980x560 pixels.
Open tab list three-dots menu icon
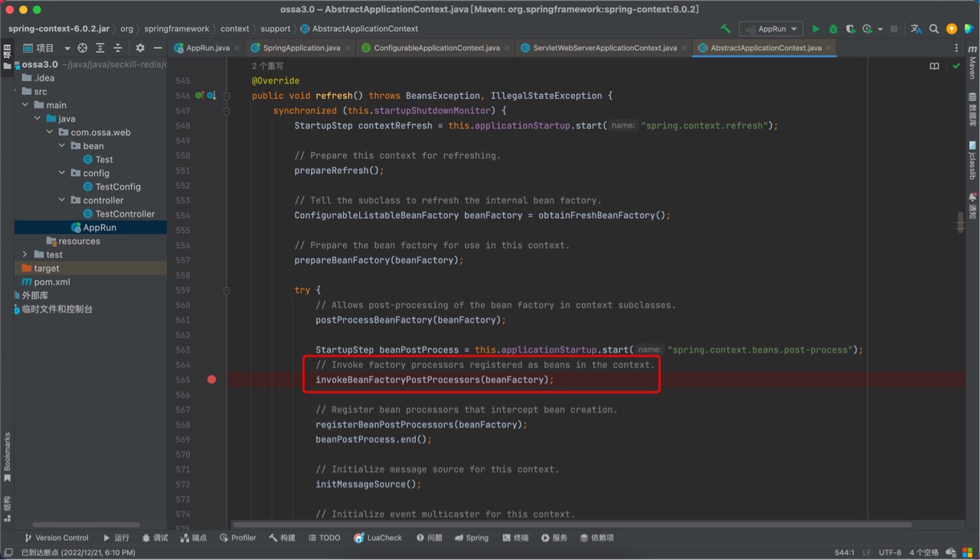click(x=956, y=47)
